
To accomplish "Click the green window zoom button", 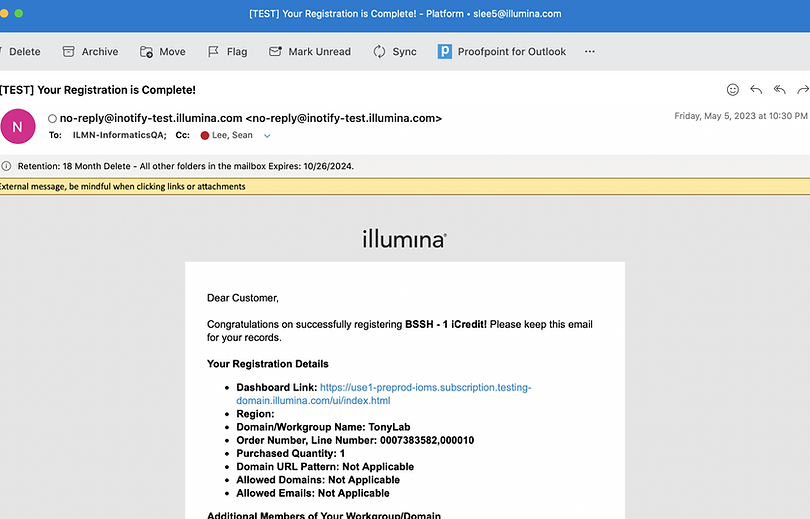I will click(19, 13).
